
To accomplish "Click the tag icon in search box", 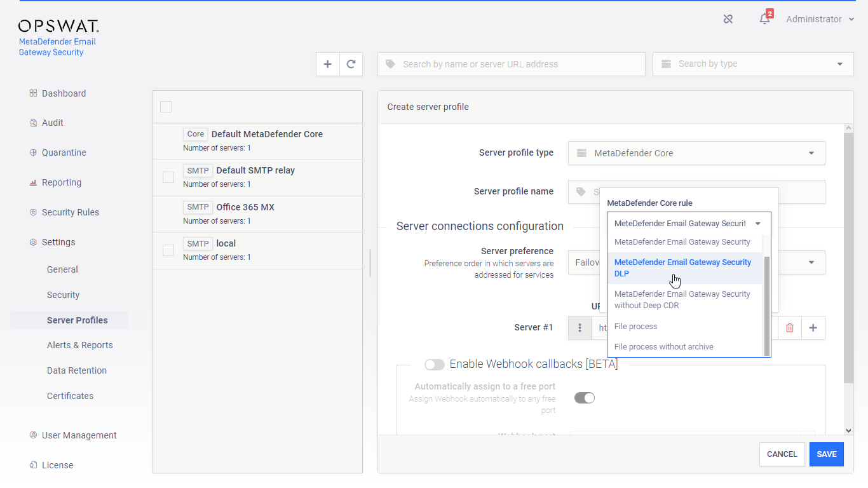I will tap(390, 64).
